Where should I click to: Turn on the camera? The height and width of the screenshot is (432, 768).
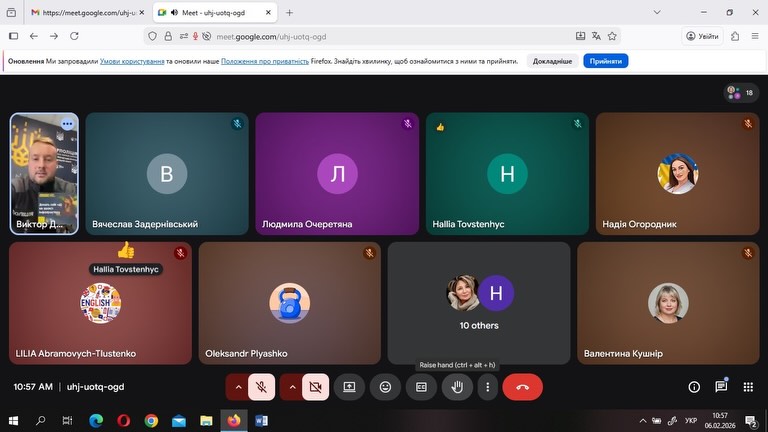(x=315, y=386)
